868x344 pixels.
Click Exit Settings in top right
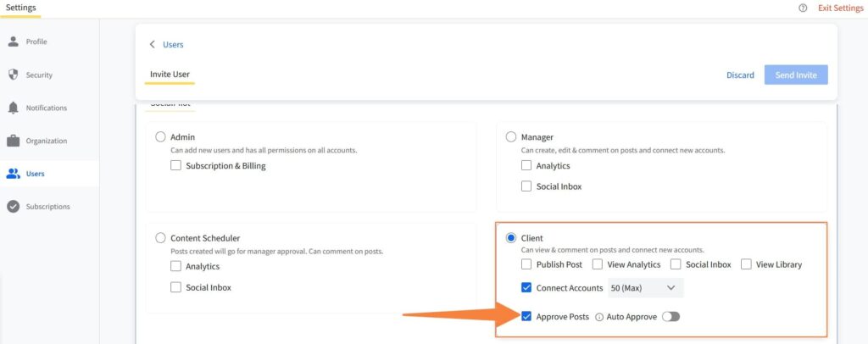click(x=840, y=8)
